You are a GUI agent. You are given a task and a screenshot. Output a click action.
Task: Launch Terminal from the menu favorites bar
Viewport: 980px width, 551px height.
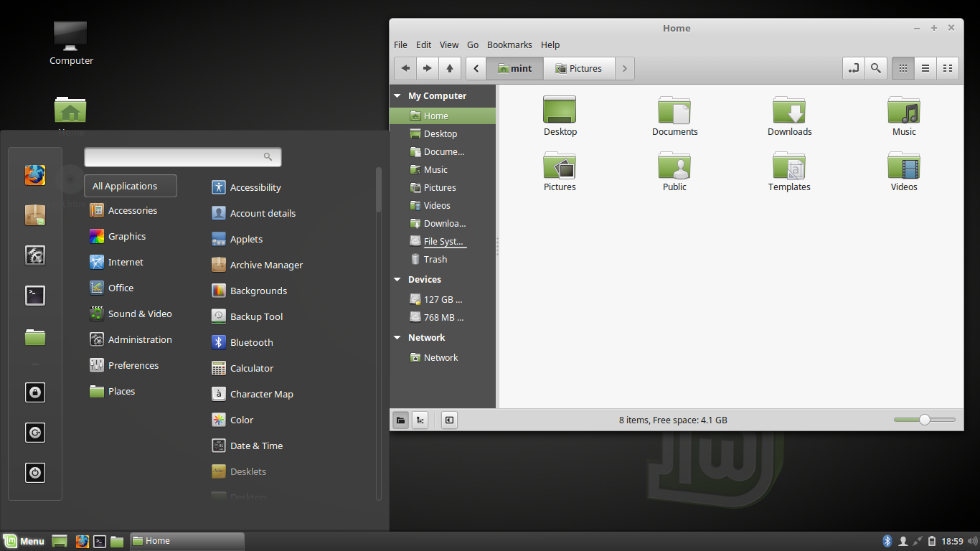(35, 296)
